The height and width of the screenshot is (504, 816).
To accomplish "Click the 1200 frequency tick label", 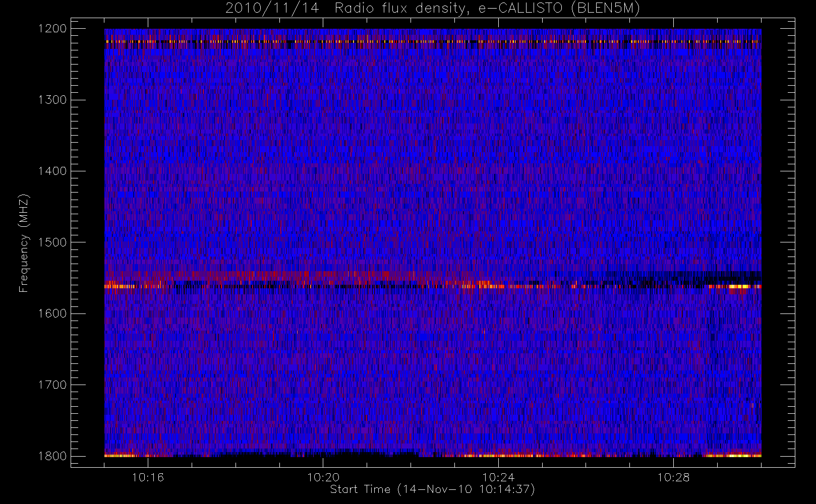I will (x=52, y=29).
